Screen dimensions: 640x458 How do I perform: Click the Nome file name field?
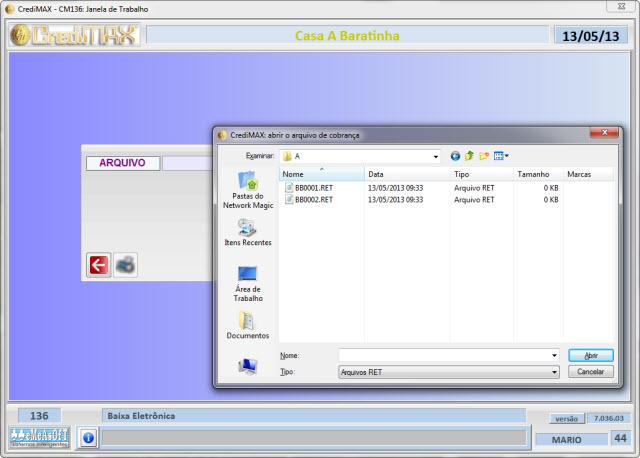443,355
